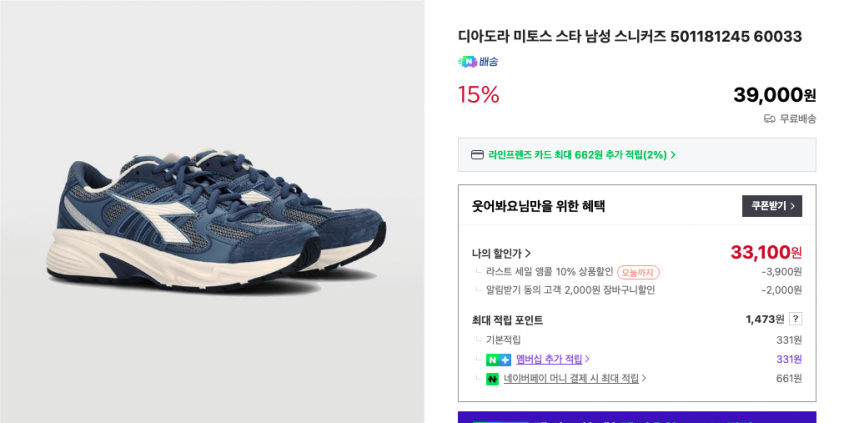Screen dimensions: 849x423
Task: Click the purple purchase button at the bottom
Action: 637,417
